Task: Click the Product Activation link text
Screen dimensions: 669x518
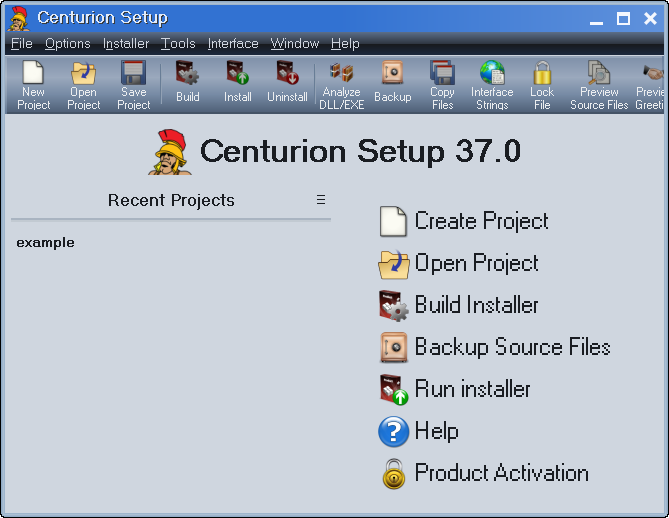Action: pyautogui.click(x=502, y=473)
